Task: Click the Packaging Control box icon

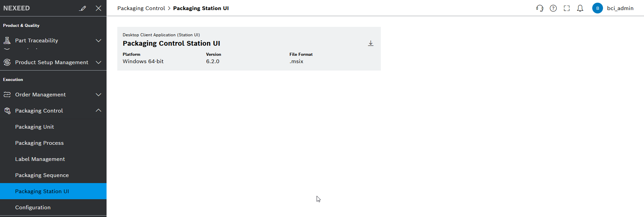Action: tap(7, 111)
